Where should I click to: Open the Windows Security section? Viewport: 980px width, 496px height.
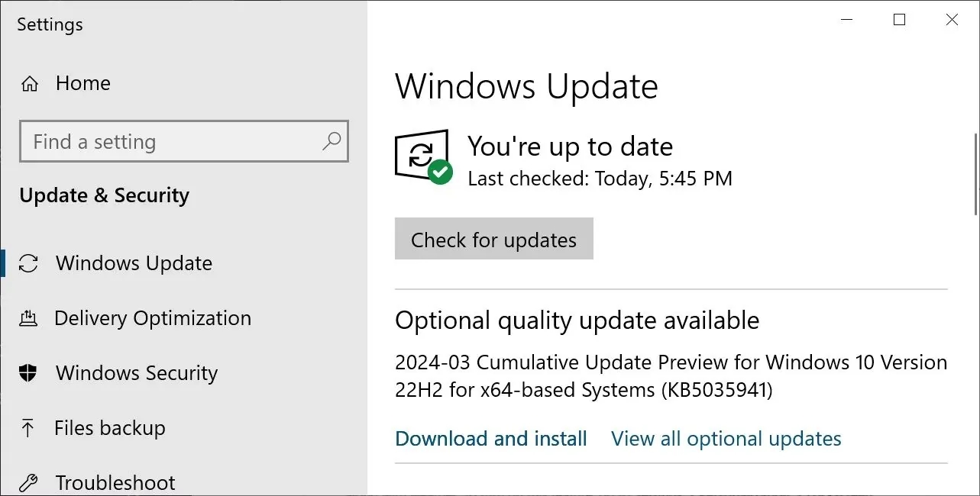click(x=136, y=373)
